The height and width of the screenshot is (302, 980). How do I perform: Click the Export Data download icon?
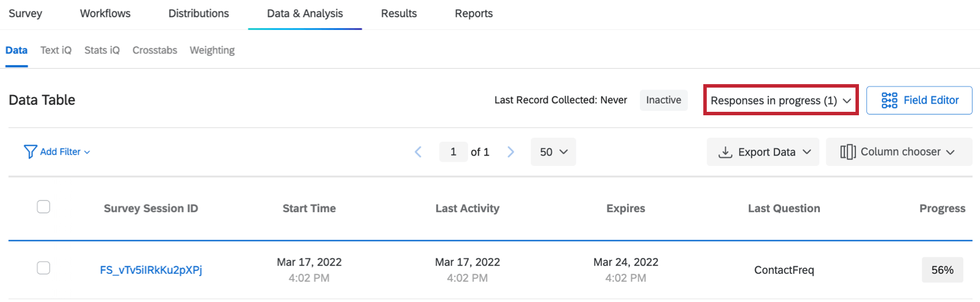(725, 152)
